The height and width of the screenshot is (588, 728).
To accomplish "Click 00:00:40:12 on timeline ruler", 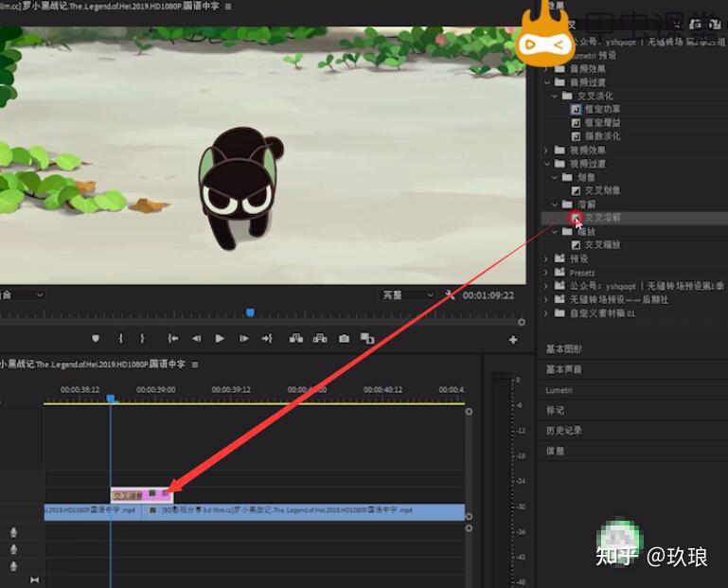I will (383, 390).
